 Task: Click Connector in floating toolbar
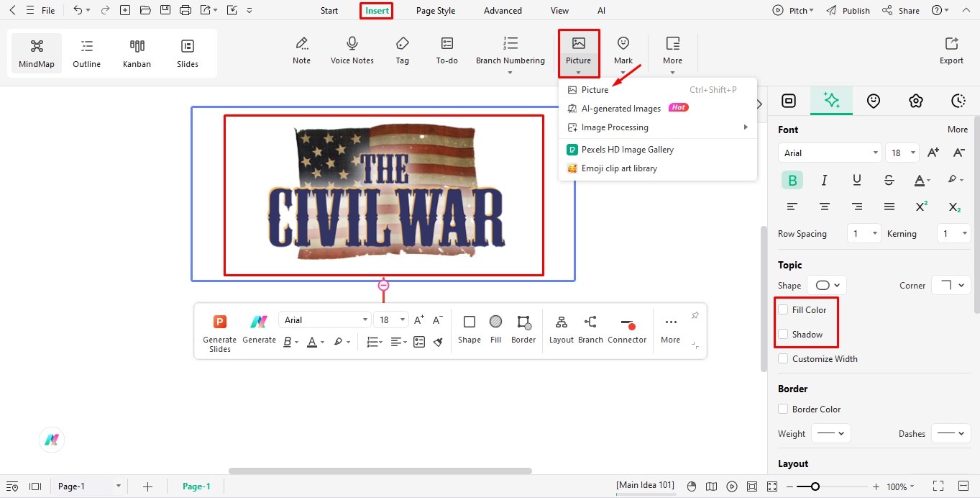pyautogui.click(x=627, y=330)
